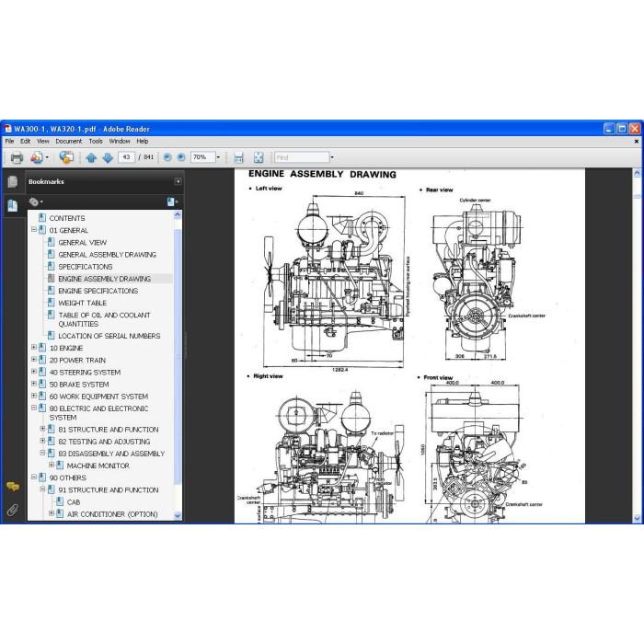Open the GENERAL VIEW bookmark
This screenshot has height=644, width=644.
point(83,242)
